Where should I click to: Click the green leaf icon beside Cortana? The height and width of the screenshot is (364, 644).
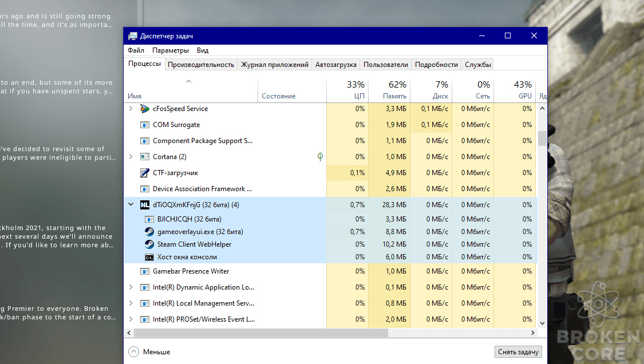(x=321, y=156)
